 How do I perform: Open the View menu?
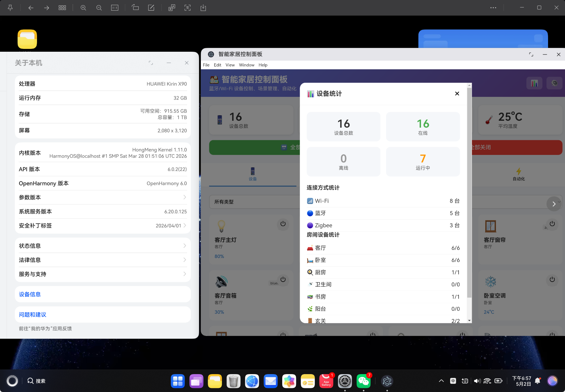[230, 65]
